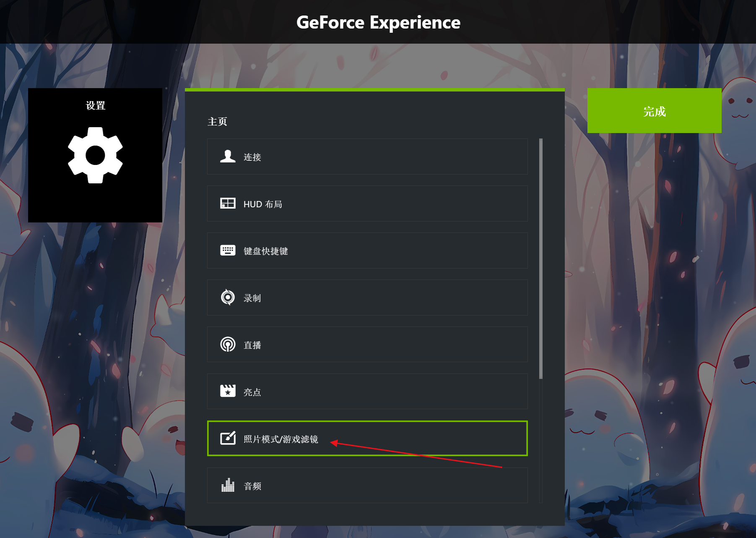The height and width of the screenshot is (538, 756).
Task: Select the 直播 menu item
Action: click(x=367, y=345)
